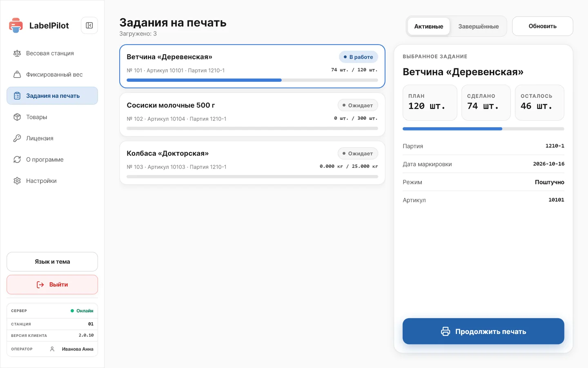Click the client version 2.0.10
This screenshot has height=368, width=588.
pyautogui.click(x=86, y=335)
